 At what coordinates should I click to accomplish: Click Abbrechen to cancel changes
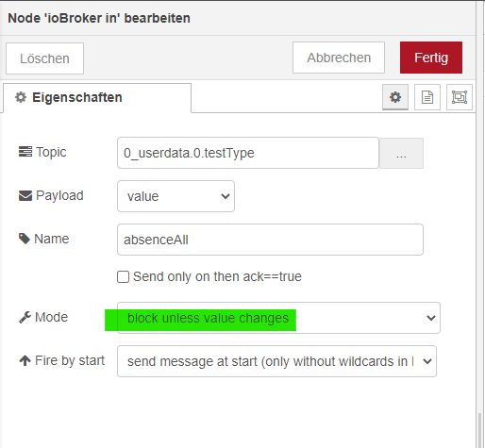click(x=339, y=58)
